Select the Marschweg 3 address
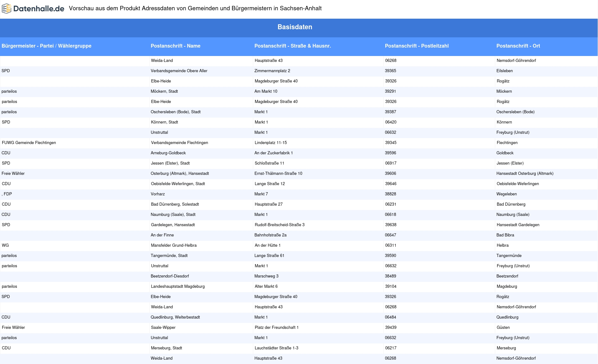Image resolution: width=598 pixels, height=364 pixels. click(266, 276)
